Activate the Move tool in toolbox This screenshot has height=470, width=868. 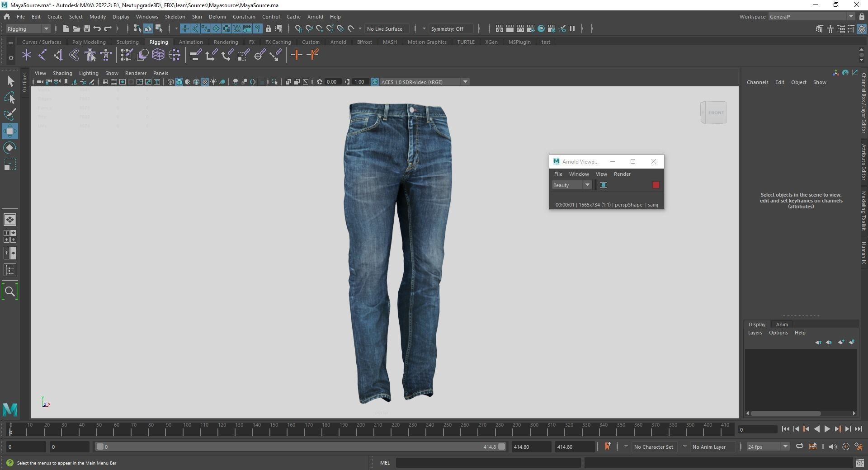tap(10, 131)
